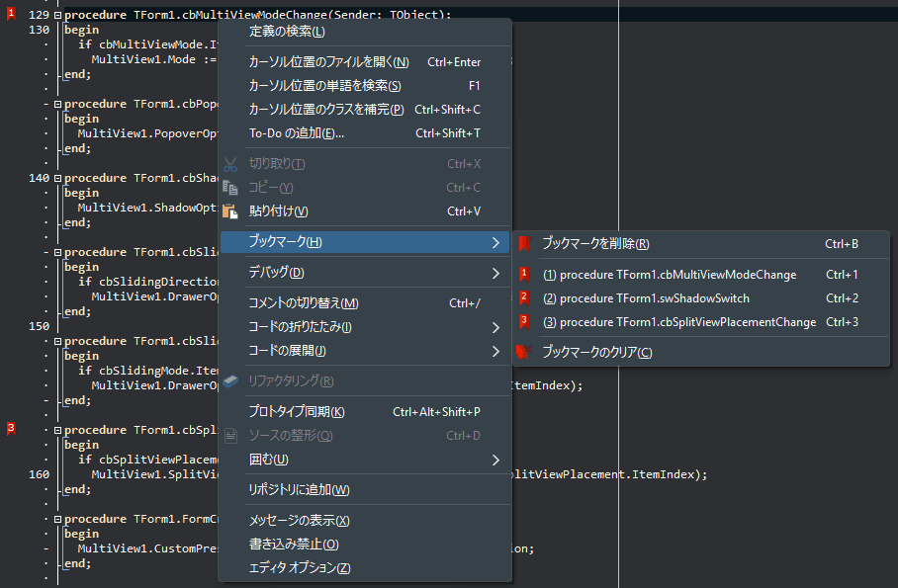Collapse the TForm1.FormC procedure fold box

coord(57,519)
